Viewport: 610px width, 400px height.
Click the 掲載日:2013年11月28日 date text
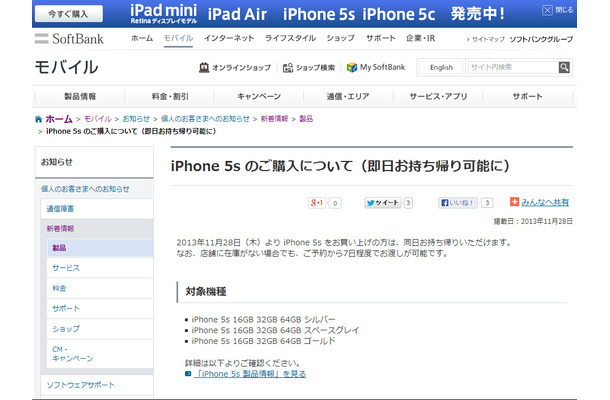click(533, 221)
